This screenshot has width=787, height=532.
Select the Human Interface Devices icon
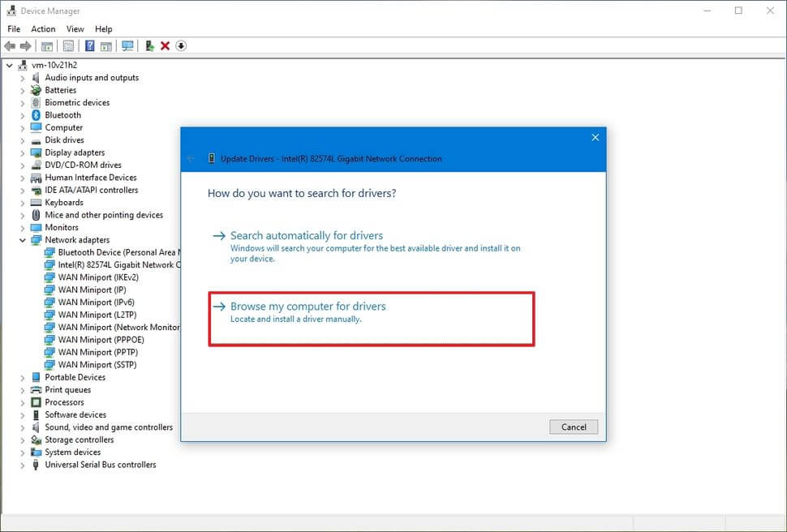36,178
